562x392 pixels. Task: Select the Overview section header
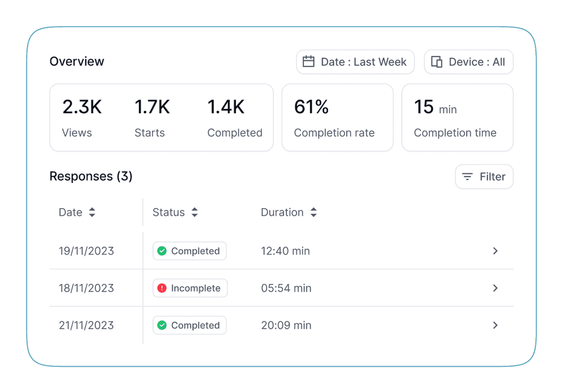[x=76, y=61]
